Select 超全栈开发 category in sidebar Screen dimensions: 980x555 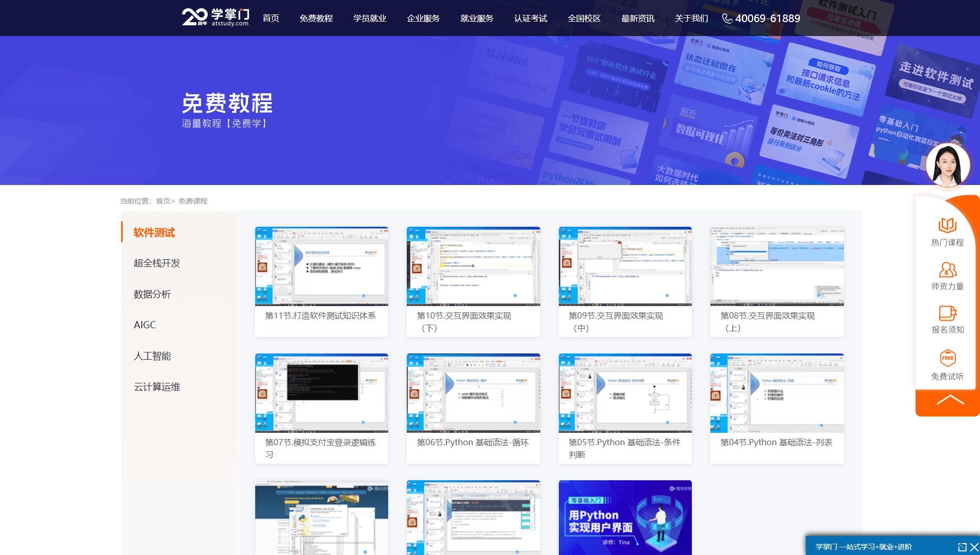click(157, 263)
